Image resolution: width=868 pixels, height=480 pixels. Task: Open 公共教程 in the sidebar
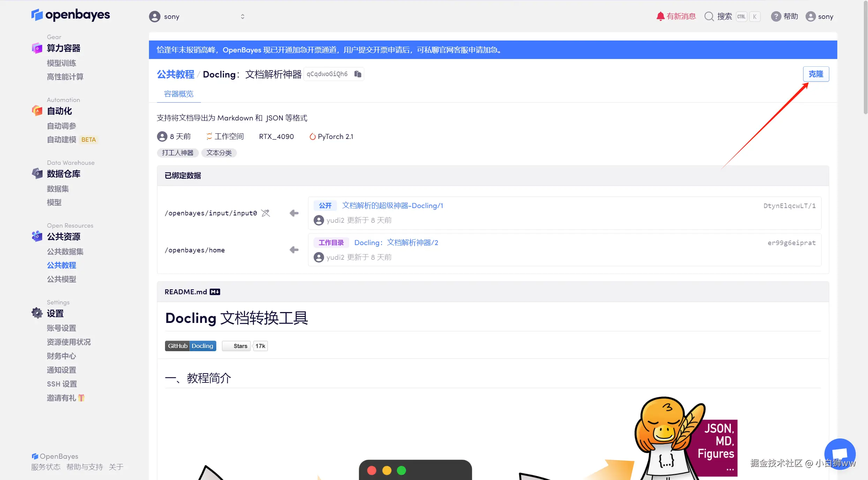(x=61, y=265)
